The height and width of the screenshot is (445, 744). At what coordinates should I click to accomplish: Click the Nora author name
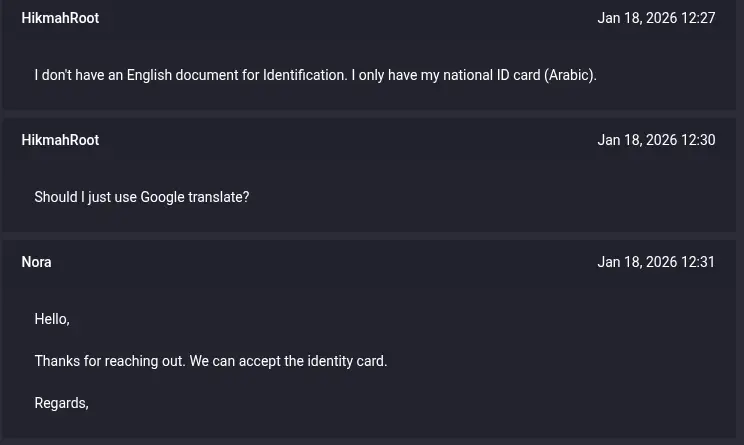(36, 262)
